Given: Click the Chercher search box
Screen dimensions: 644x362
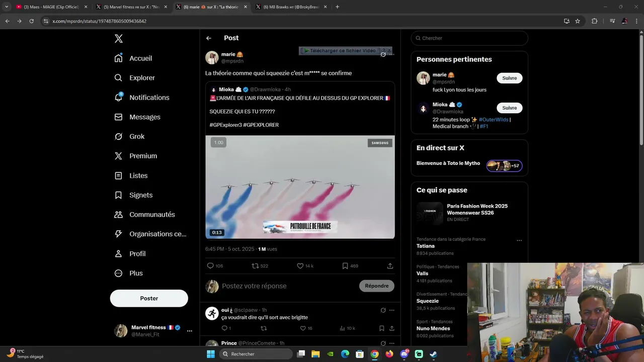Looking at the screenshot, I should tap(469, 38).
